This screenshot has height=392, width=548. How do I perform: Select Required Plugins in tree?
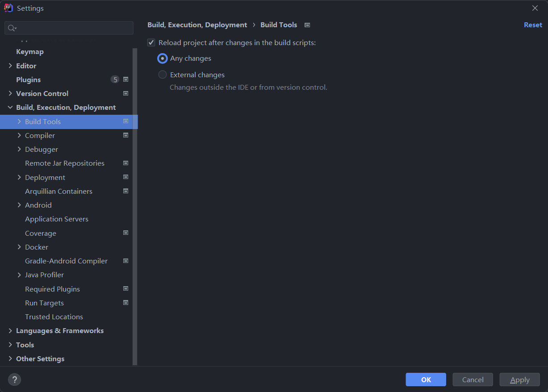click(x=52, y=289)
